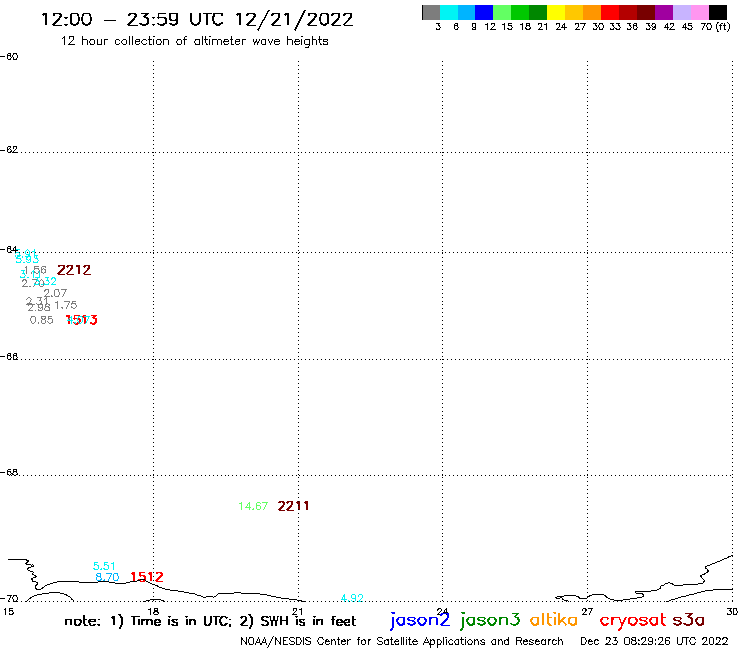Image resolution: width=740 pixels, height=650 pixels.
Task: Click the green '14.67' wave height
Action: tap(253, 506)
